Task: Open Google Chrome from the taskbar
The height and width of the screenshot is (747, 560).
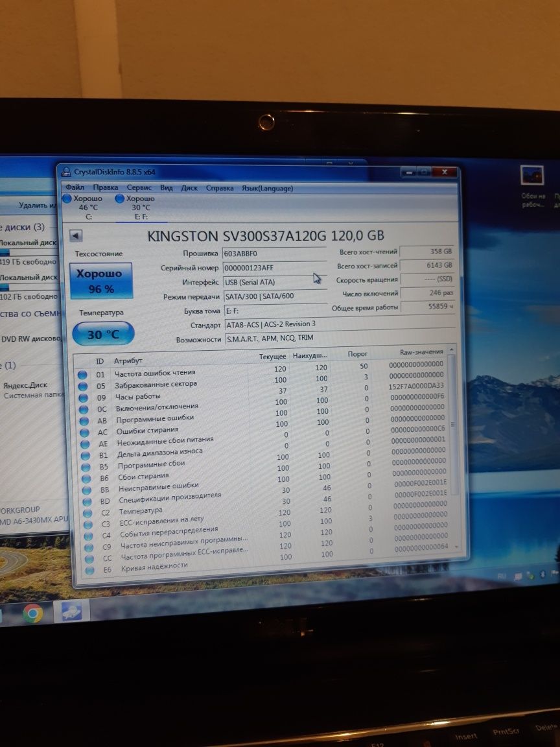Action: tap(32, 613)
